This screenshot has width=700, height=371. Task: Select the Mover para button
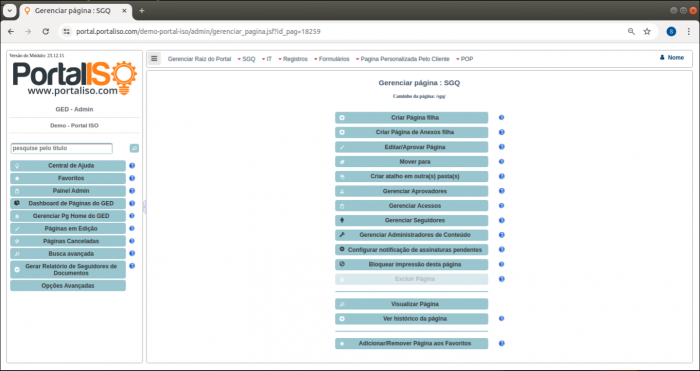(x=412, y=162)
